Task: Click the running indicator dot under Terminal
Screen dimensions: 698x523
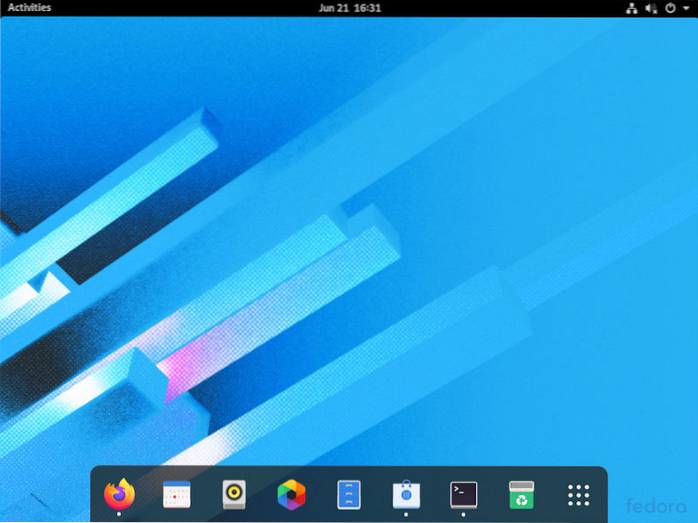Action: coord(463,514)
